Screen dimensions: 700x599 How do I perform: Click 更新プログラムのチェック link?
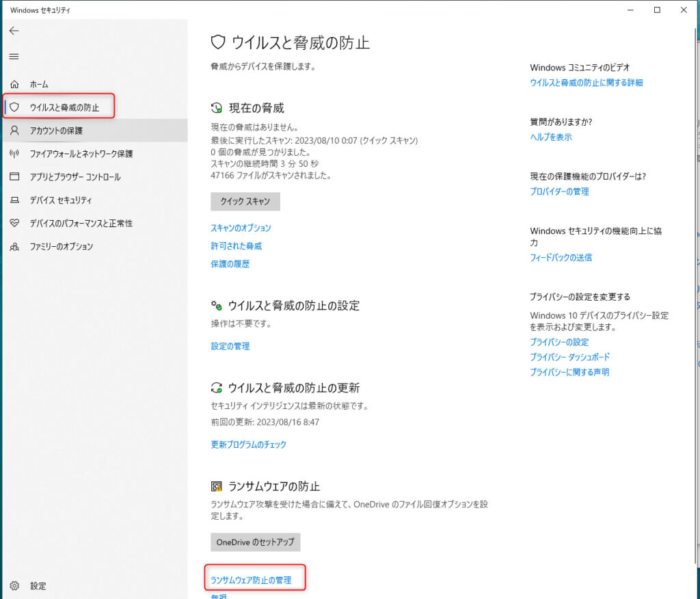coord(248,444)
